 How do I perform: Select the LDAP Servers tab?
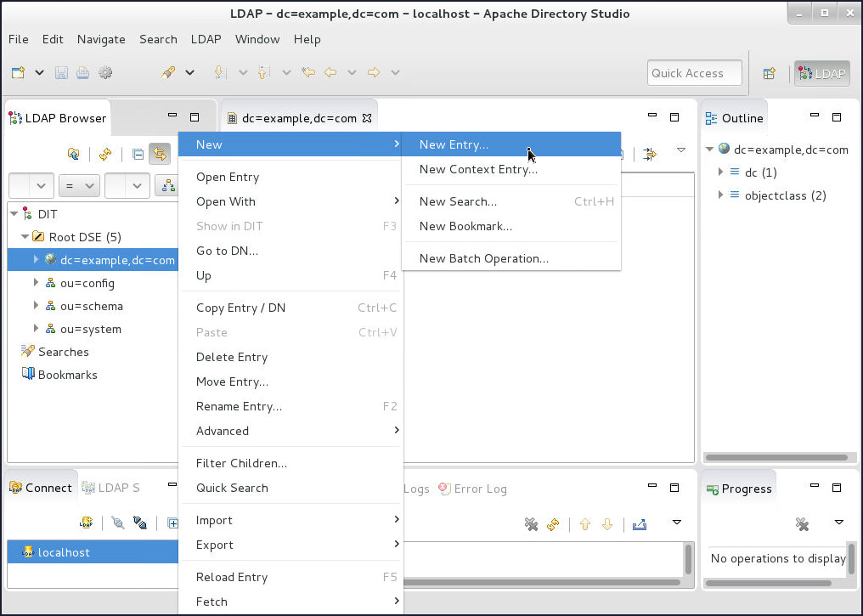110,488
